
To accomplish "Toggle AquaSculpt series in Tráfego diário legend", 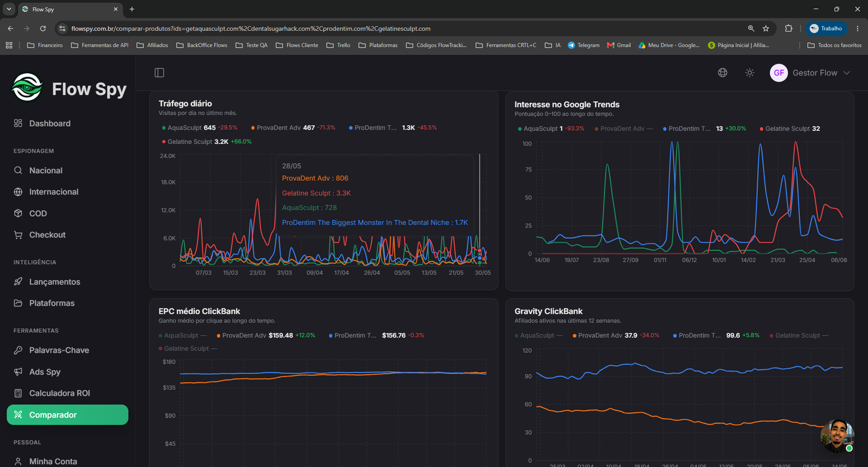I will (200, 128).
